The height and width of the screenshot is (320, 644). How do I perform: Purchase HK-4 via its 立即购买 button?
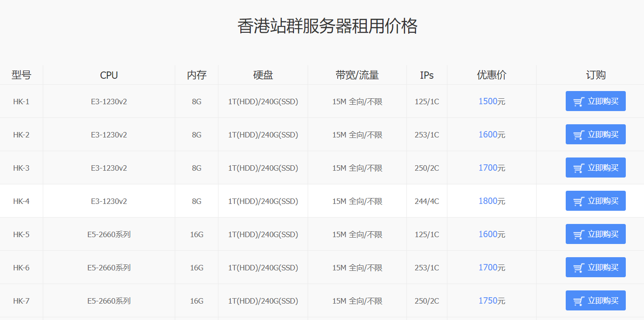point(595,201)
